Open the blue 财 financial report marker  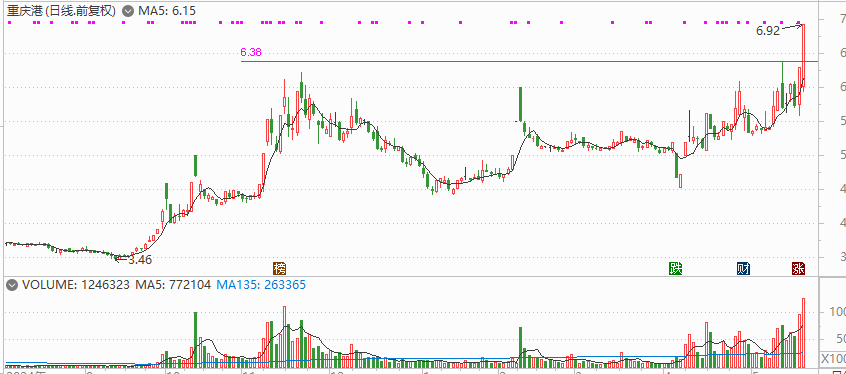click(743, 268)
